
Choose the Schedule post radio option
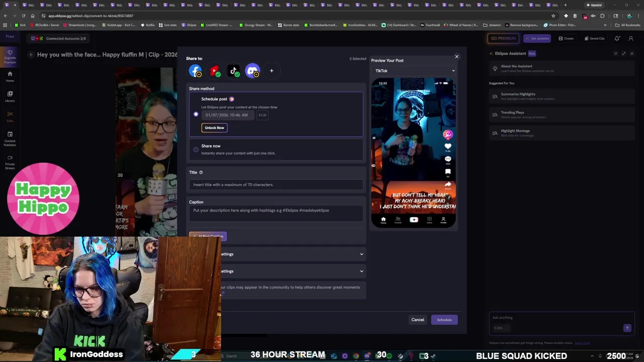196,114
